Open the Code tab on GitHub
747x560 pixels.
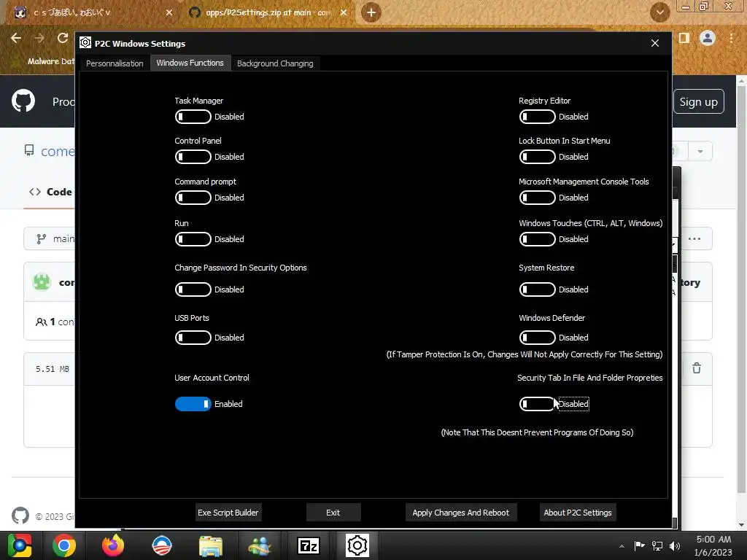[x=50, y=192]
